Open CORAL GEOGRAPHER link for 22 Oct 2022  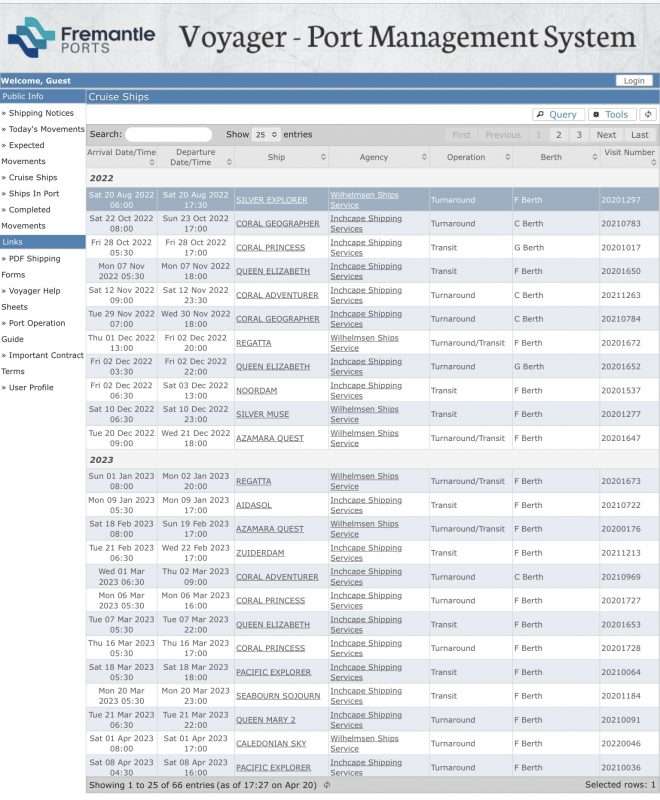(x=277, y=223)
